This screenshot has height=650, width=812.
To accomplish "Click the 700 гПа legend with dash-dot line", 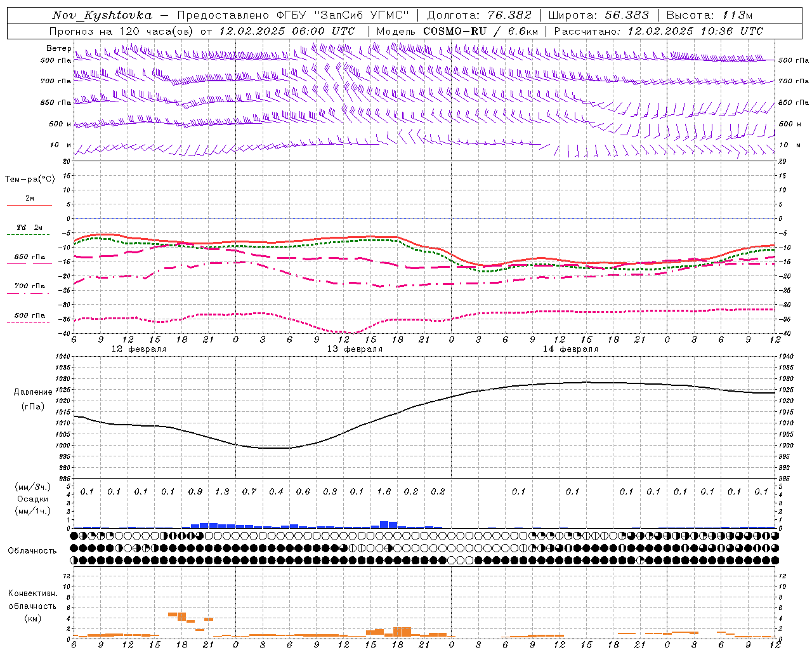I will pyautogui.click(x=29, y=286).
